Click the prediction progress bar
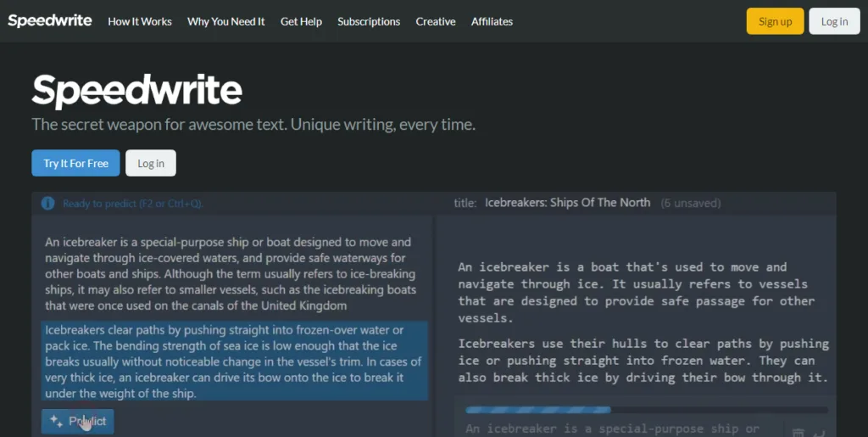The width and height of the screenshot is (868, 437). [646, 410]
